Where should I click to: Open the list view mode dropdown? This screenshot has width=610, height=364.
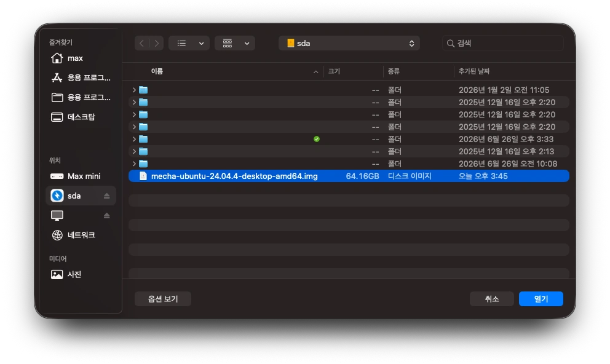click(189, 43)
